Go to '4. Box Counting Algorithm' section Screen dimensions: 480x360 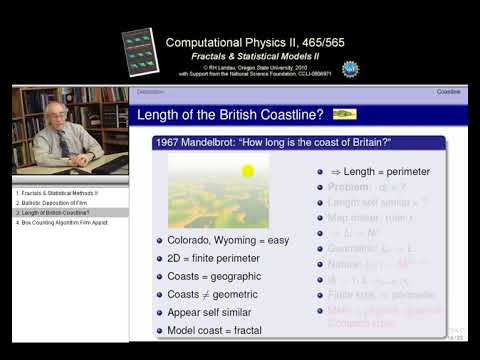pos(62,222)
